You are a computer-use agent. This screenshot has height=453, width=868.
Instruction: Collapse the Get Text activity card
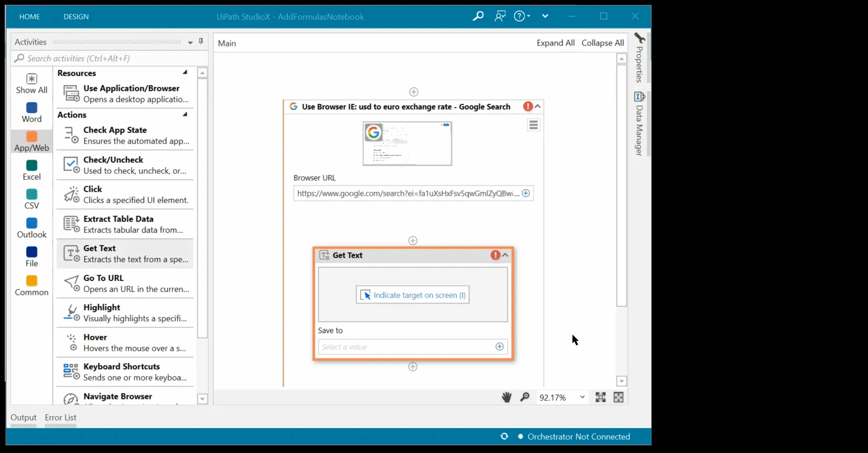click(x=505, y=255)
